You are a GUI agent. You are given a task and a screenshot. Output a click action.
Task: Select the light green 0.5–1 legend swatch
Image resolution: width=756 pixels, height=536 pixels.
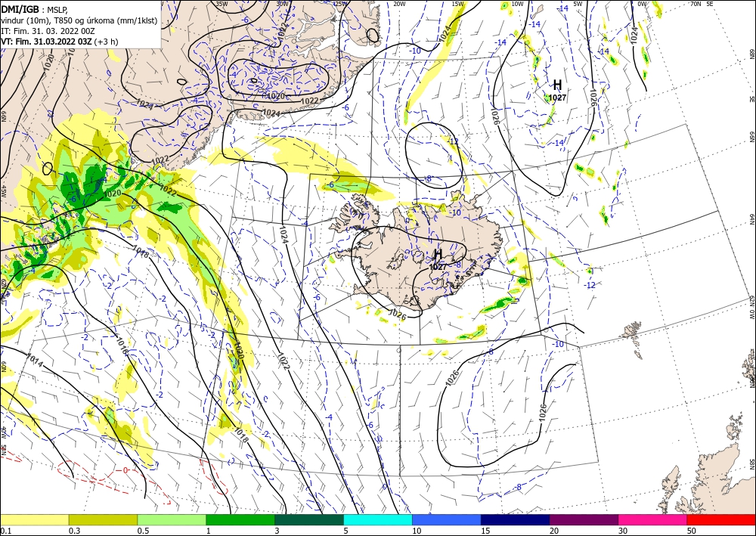172,519
